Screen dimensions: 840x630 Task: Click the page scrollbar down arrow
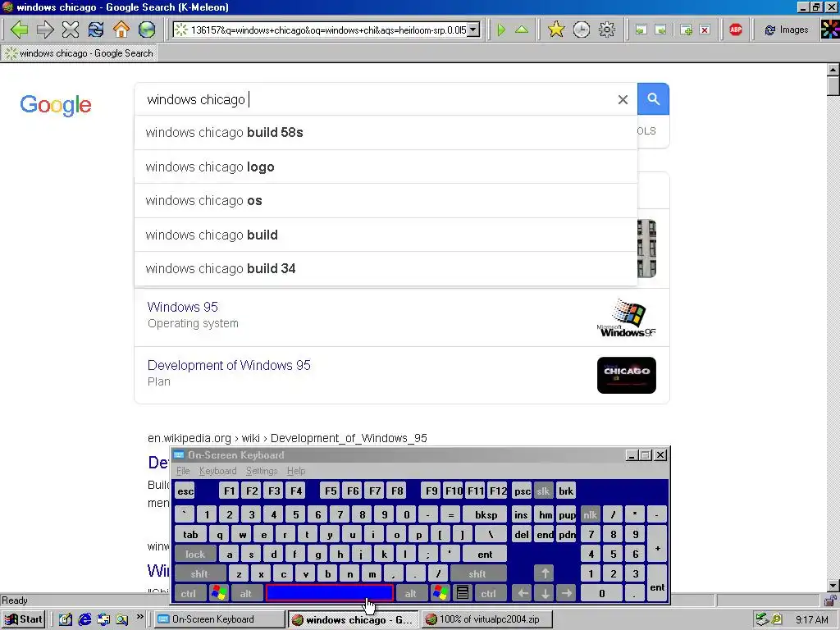pyautogui.click(x=833, y=586)
